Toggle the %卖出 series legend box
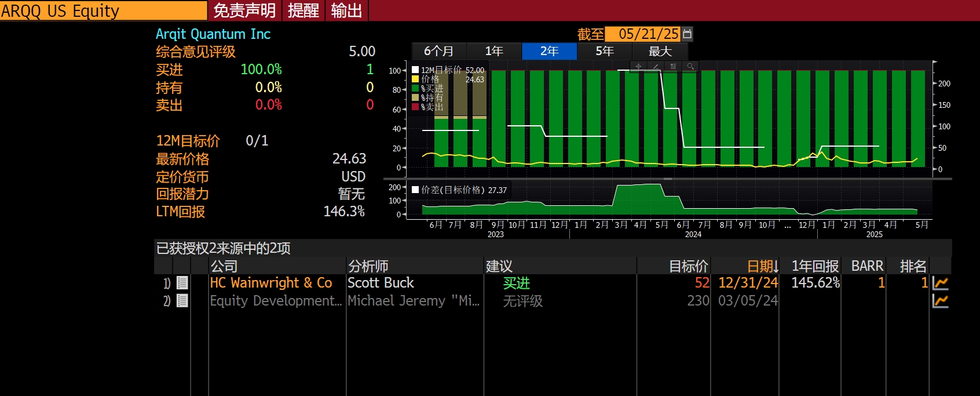This screenshot has height=396, width=980. pos(415,107)
